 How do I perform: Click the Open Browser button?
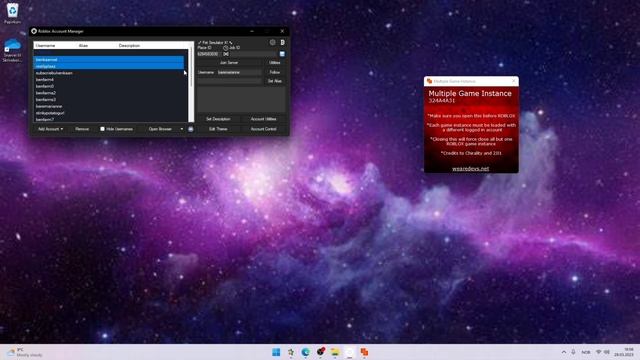[160, 129]
